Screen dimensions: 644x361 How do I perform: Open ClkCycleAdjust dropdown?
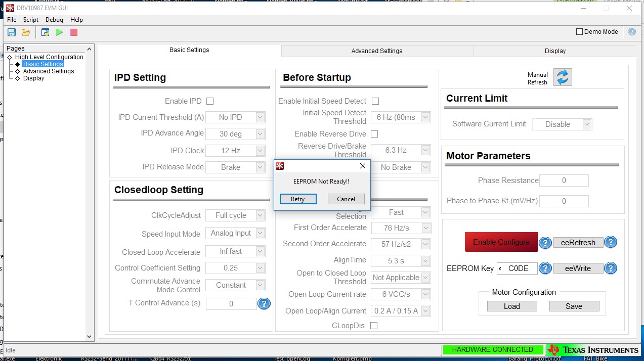[235, 215]
